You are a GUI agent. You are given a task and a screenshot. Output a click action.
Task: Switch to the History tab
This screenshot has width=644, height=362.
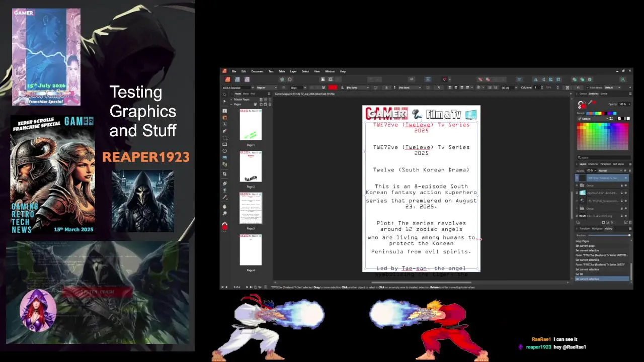click(x=608, y=228)
